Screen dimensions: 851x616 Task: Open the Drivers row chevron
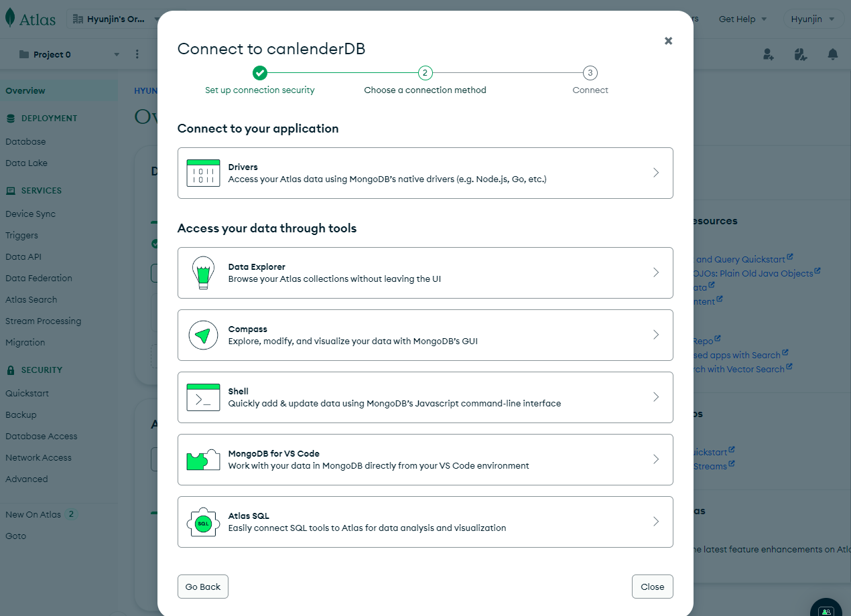point(656,173)
